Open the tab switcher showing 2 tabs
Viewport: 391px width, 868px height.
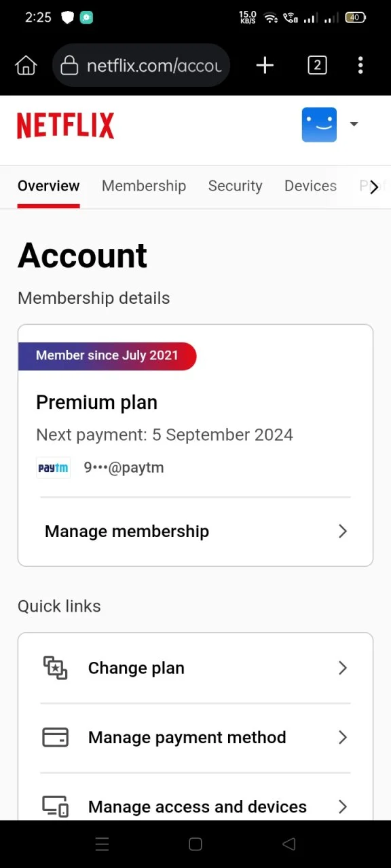coord(317,65)
